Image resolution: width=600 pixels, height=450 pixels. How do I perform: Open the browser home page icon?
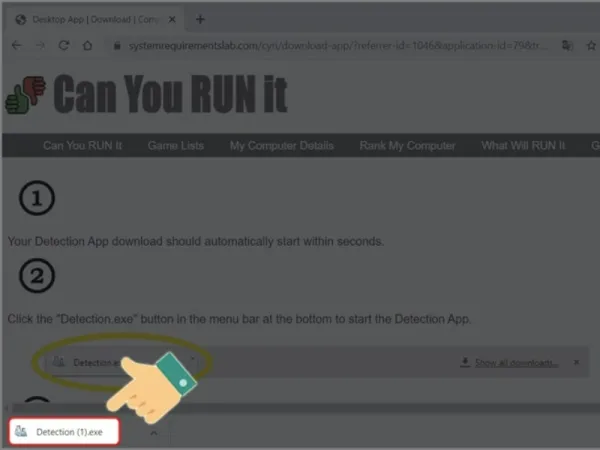[x=88, y=46]
